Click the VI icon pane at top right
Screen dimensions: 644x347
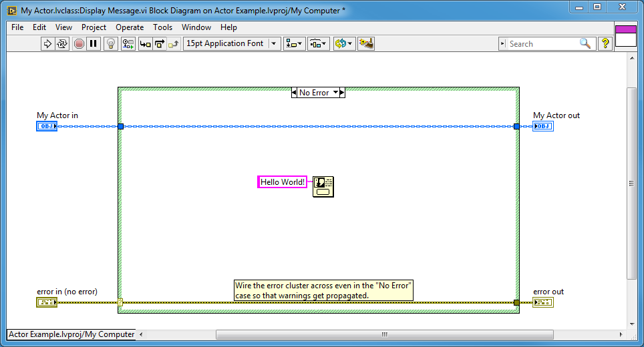click(x=626, y=36)
